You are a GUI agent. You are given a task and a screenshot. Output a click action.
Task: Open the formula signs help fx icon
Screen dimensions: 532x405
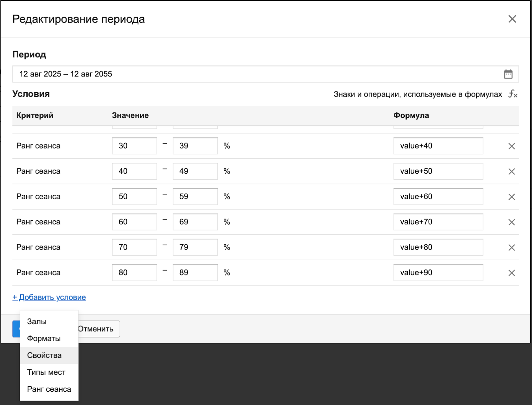pyautogui.click(x=513, y=94)
